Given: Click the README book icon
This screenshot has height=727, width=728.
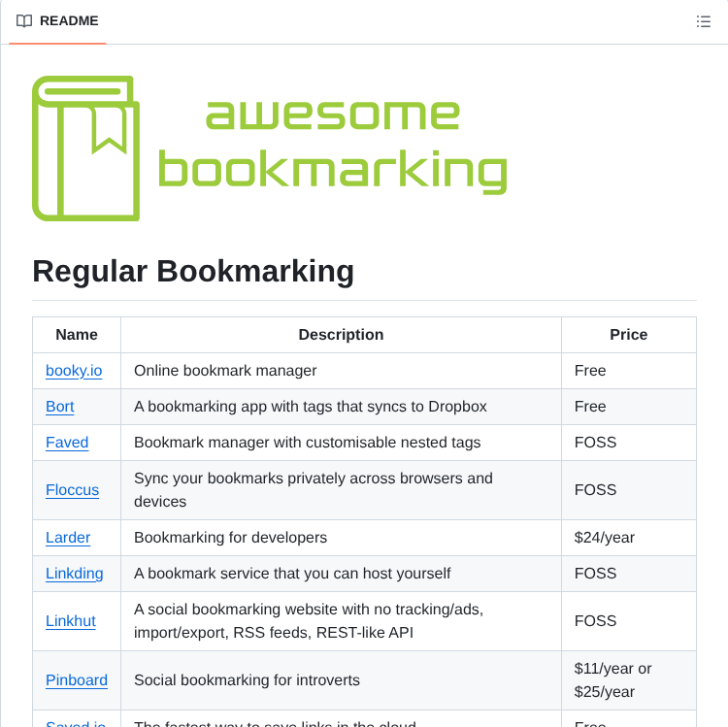Looking at the screenshot, I should (x=24, y=21).
